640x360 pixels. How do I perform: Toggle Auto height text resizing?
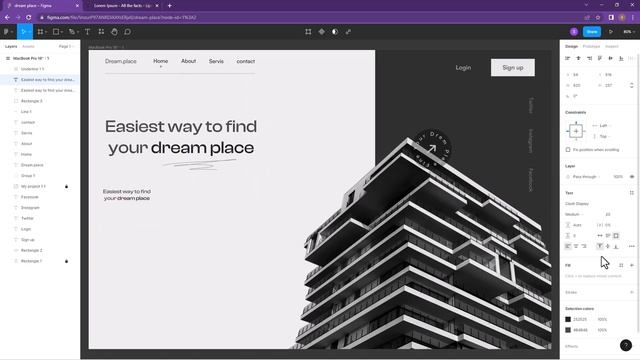608,236
